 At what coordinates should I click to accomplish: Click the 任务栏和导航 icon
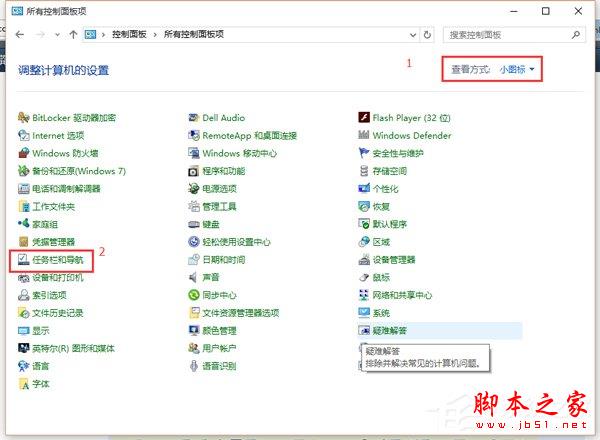(x=23, y=260)
